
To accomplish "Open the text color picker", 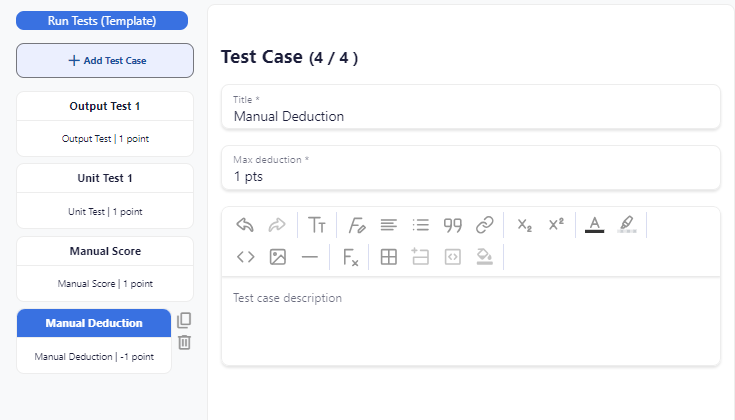I will (x=594, y=225).
